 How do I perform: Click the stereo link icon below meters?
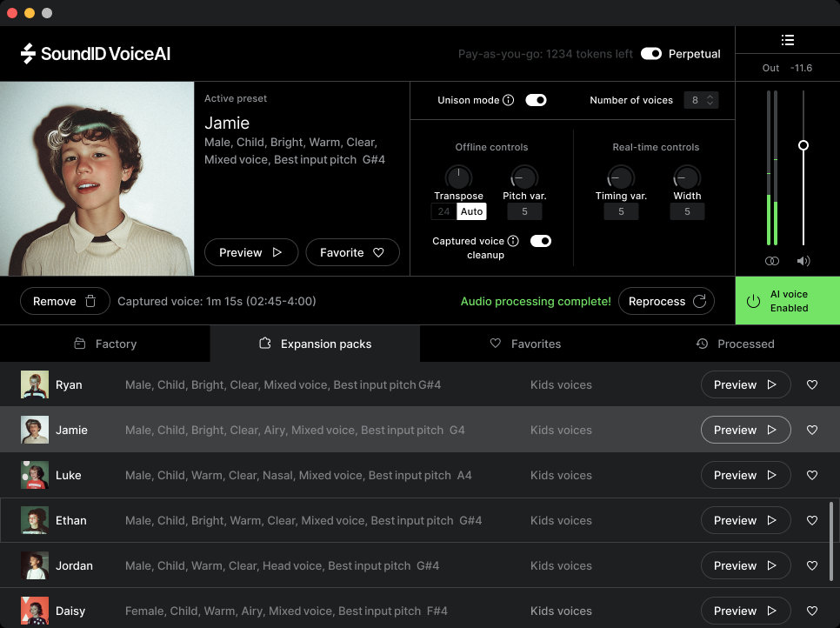pyautogui.click(x=771, y=261)
